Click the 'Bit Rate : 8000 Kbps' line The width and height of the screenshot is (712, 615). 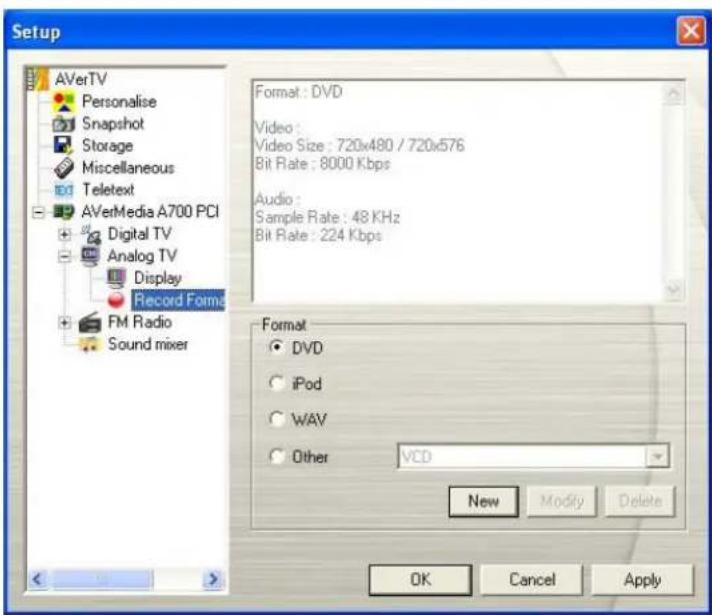[x=322, y=164]
